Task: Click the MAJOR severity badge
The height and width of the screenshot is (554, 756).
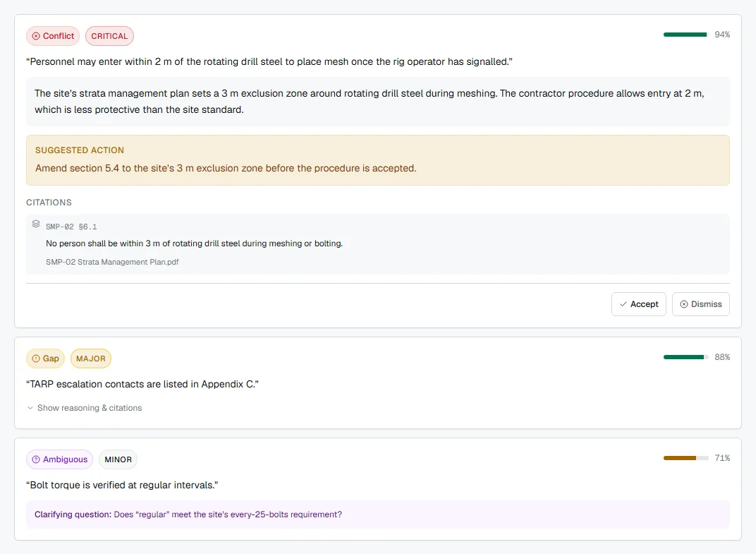Action: click(x=91, y=359)
